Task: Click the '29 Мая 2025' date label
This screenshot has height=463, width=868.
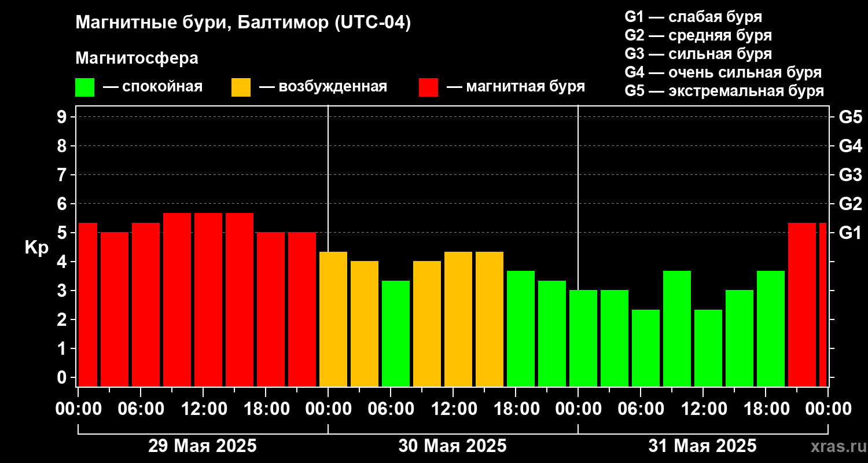Action: 203,446
